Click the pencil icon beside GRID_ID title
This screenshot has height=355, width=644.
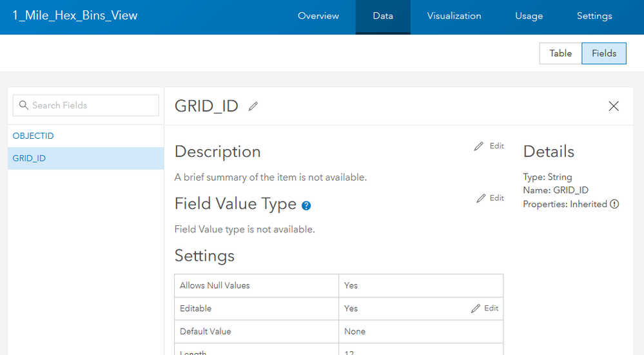pyautogui.click(x=253, y=107)
